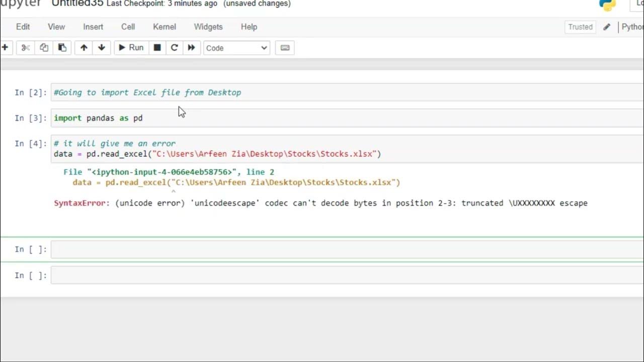Select the In [4] prompt label
This screenshot has width=644, height=362.
31,144
